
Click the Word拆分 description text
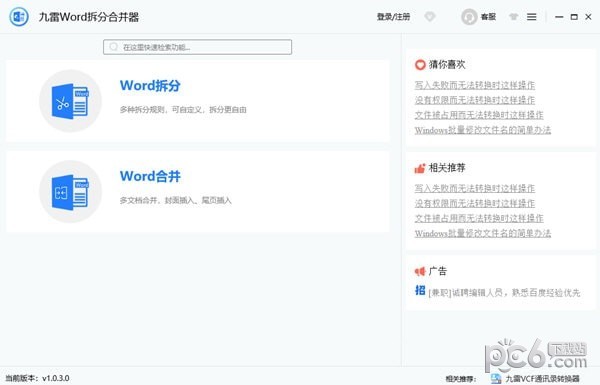click(x=183, y=110)
